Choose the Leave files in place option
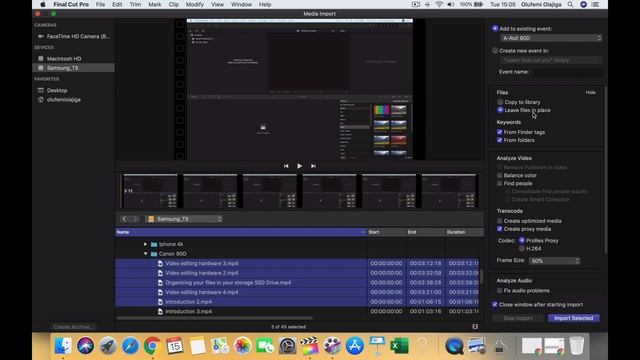 click(x=500, y=110)
